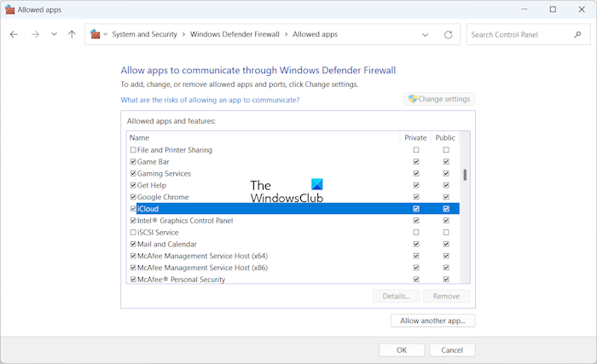Expand the address bar history dropdown
Viewport: 597px width, 364px height.
click(426, 35)
